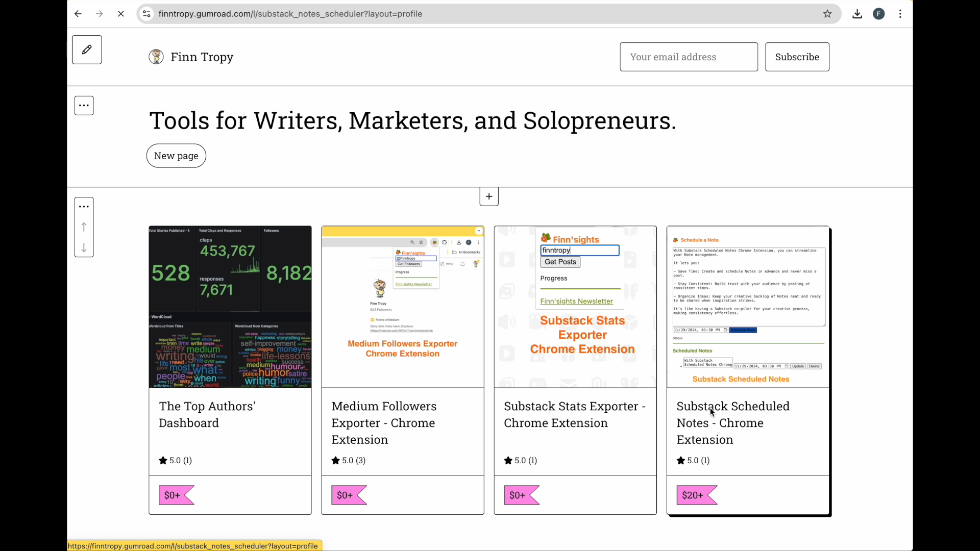
Task: Click the New page tab
Action: click(x=176, y=156)
